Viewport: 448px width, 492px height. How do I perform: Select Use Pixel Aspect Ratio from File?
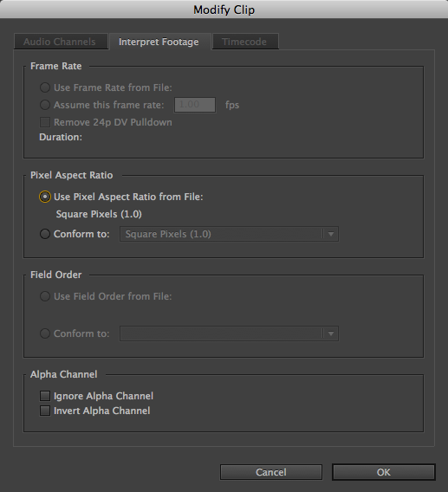coord(45,197)
